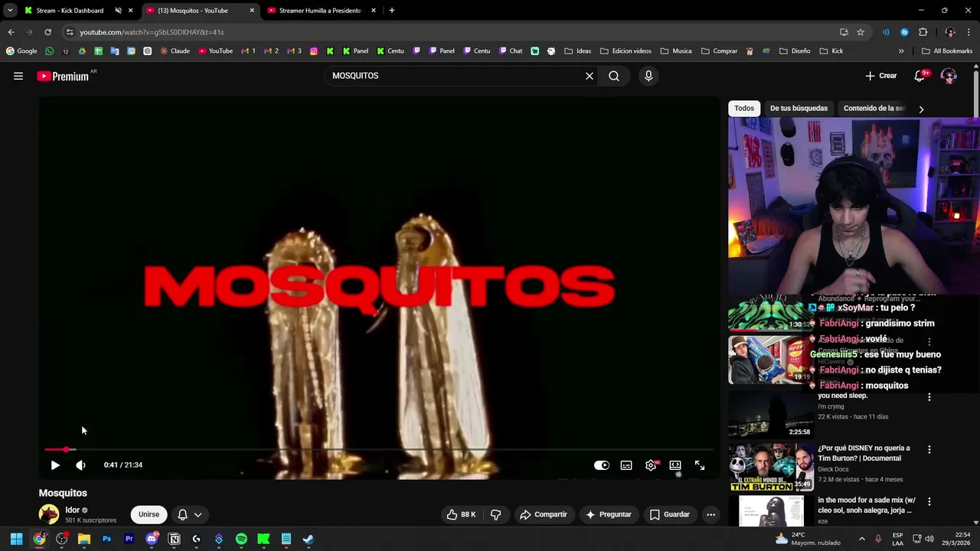This screenshot has height=551, width=980.
Task: Open the Edicion videos bookmark folder
Action: [x=626, y=51]
